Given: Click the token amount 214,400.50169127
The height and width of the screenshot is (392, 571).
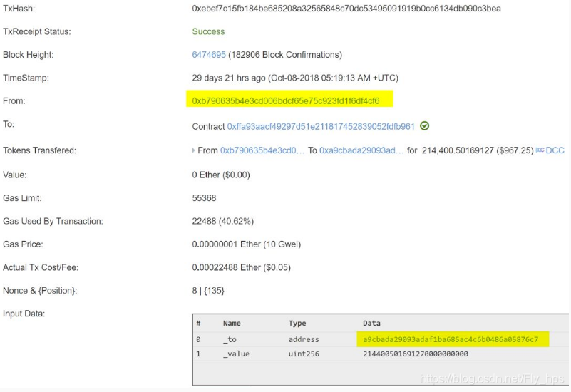Looking at the screenshot, I should 458,150.
